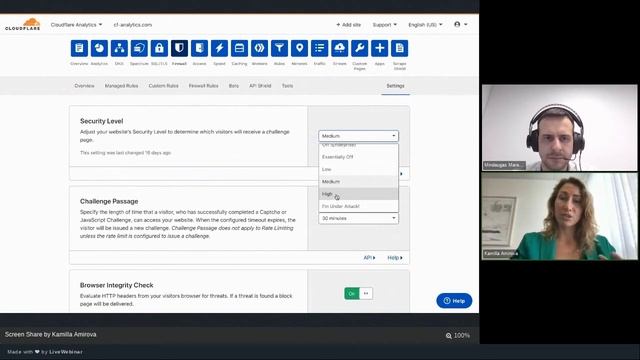Image resolution: width=640 pixels, height=360 pixels.
Task: Switch to the Custom Rules tab
Action: tap(163, 86)
